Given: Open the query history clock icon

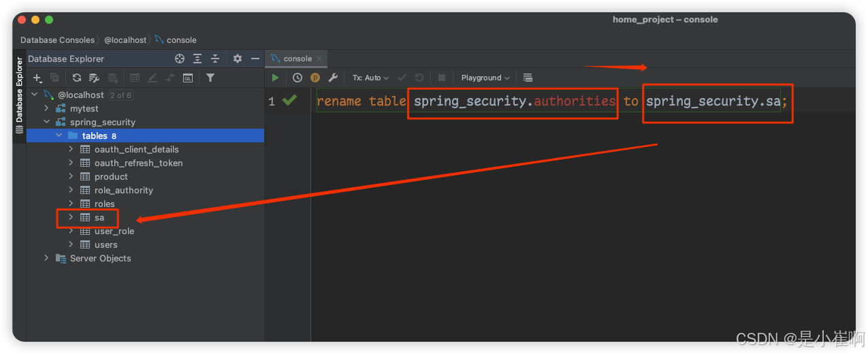Looking at the screenshot, I should coord(298,78).
